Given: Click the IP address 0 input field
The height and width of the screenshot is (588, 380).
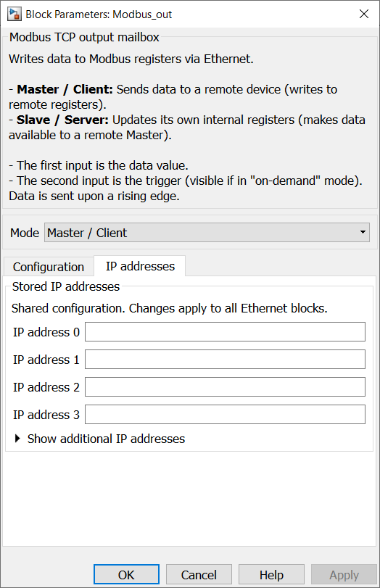Looking at the screenshot, I should [x=225, y=332].
